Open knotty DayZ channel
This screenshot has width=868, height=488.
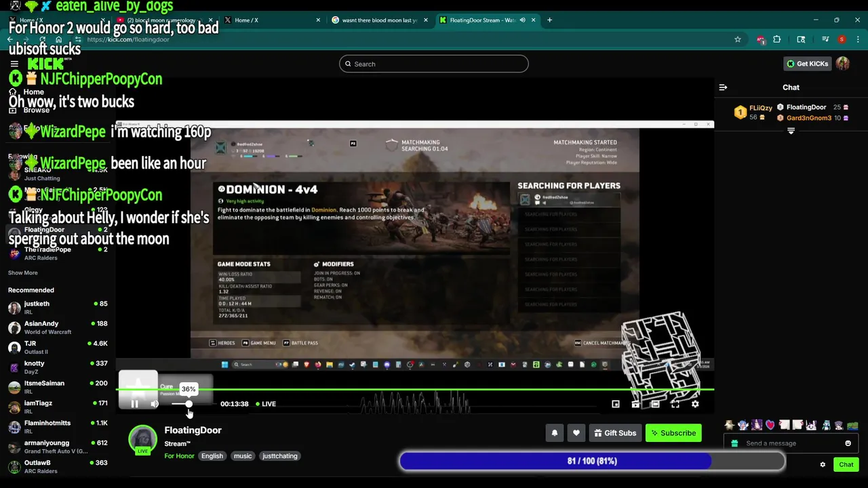[x=58, y=367]
